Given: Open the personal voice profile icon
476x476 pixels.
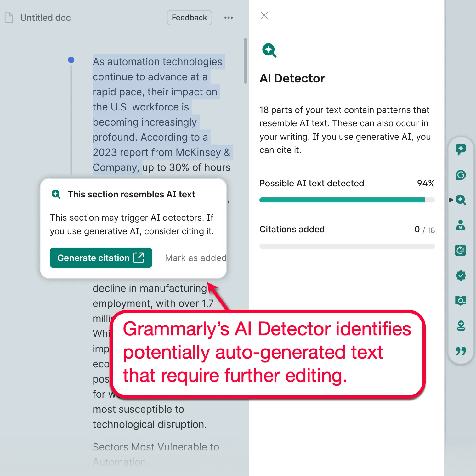Looking at the screenshot, I should (x=461, y=226).
